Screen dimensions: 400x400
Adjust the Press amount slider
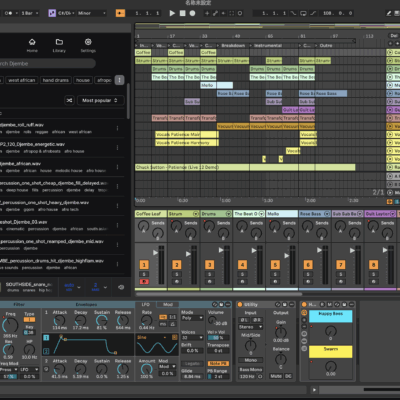click(x=9, y=377)
